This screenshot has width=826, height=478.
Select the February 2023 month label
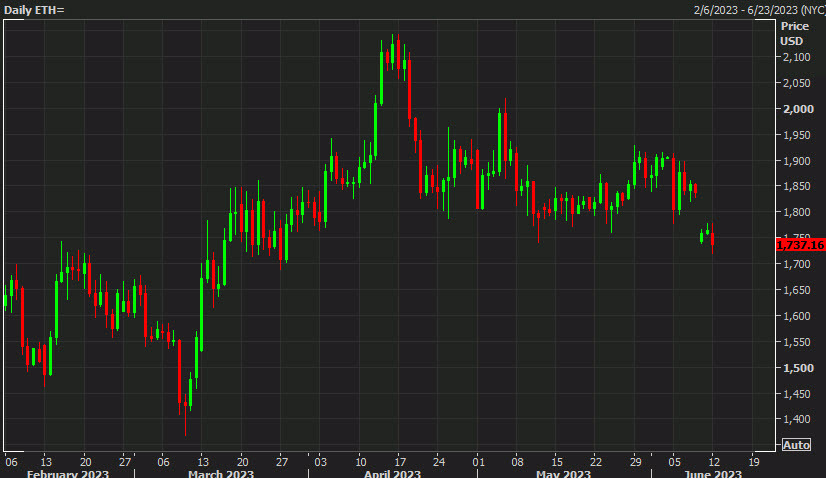[66, 474]
